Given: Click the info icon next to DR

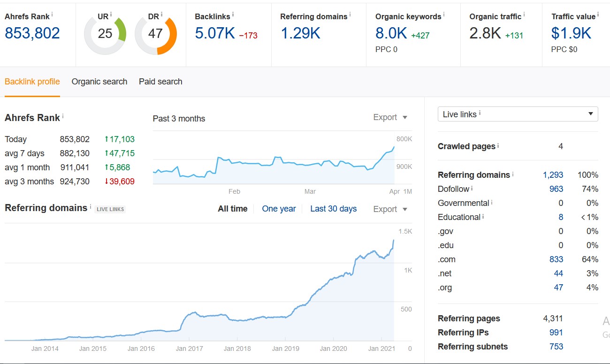Looking at the screenshot, I should (x=162, y=14).
